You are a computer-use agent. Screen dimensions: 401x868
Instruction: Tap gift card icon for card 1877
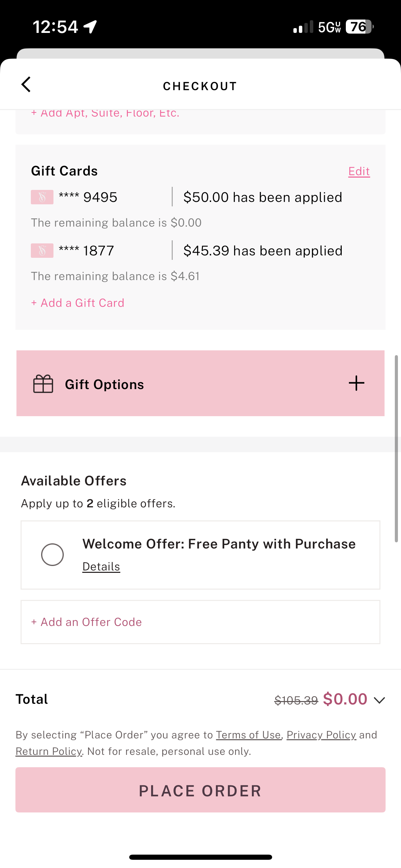pos(42,251)
